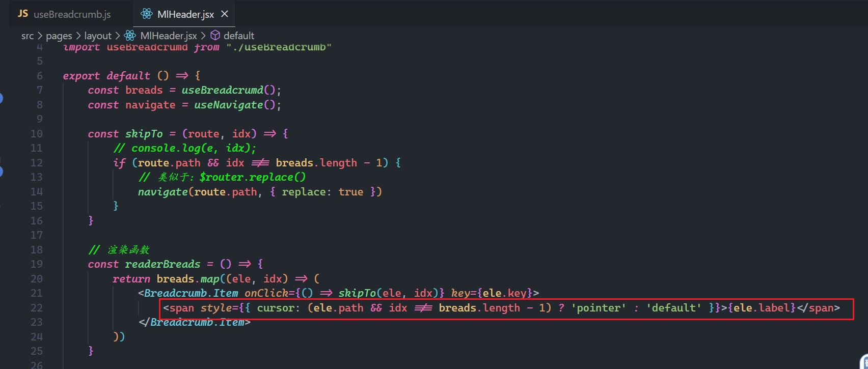Click 'useNavigate()' on line 8
The width and height of the screenshot is (868, 369).
(234, 105)
